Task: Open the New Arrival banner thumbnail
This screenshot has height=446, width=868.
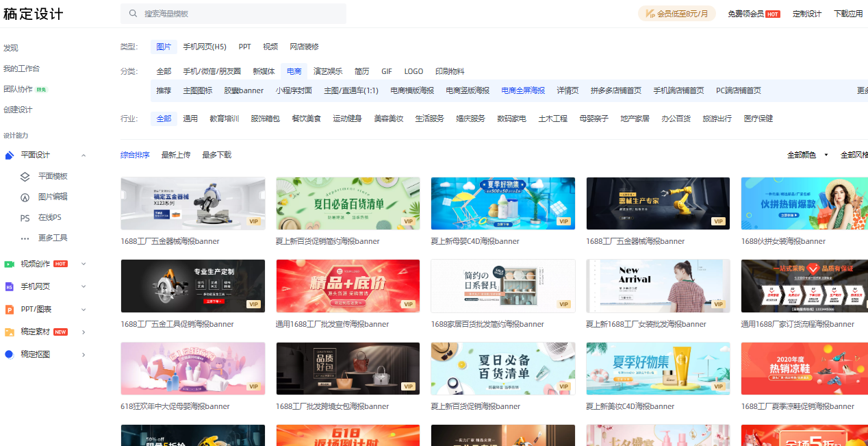Action: (659, 286)
